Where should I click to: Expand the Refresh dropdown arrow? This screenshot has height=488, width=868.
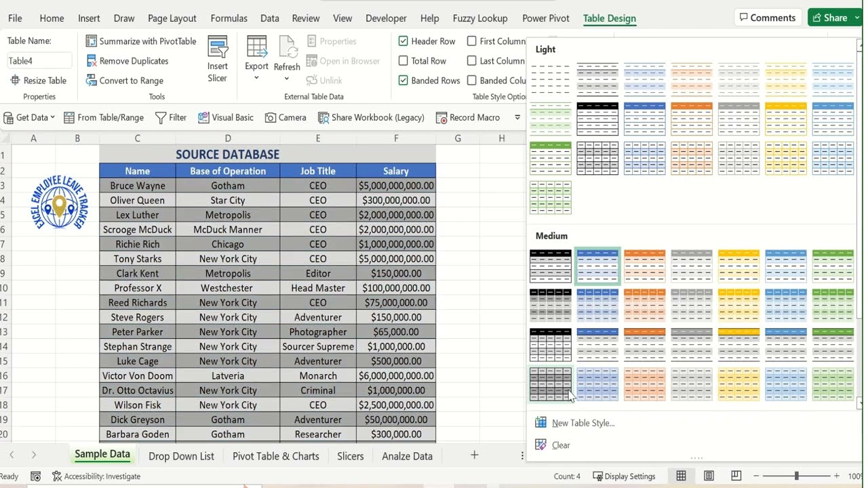pos(287,78)
